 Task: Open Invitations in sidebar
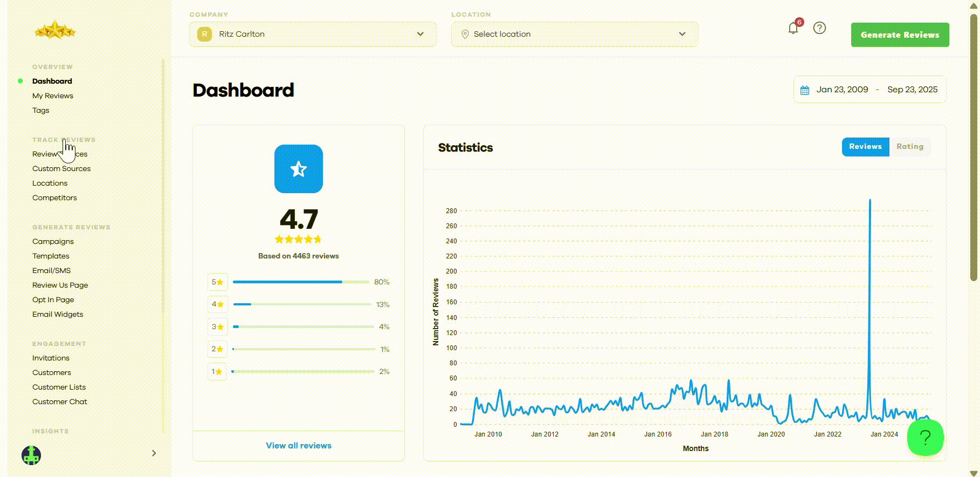click(x=51, y=358)
